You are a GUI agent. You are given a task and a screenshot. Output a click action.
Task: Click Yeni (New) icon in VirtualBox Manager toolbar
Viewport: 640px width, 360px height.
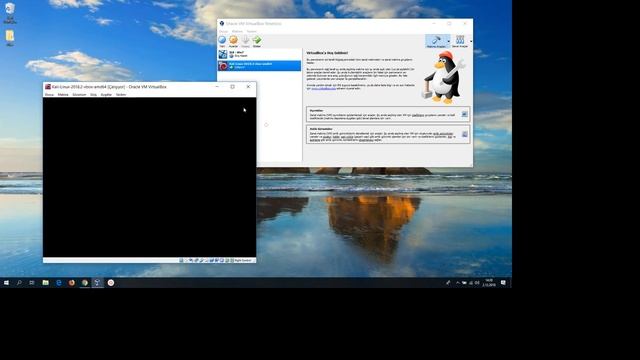pos(222,41)
